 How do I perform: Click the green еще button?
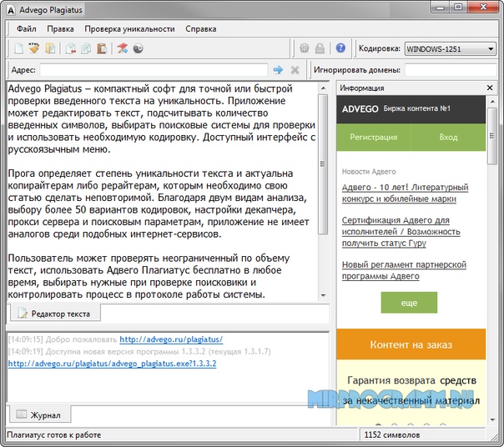click(x=409, y=303)
